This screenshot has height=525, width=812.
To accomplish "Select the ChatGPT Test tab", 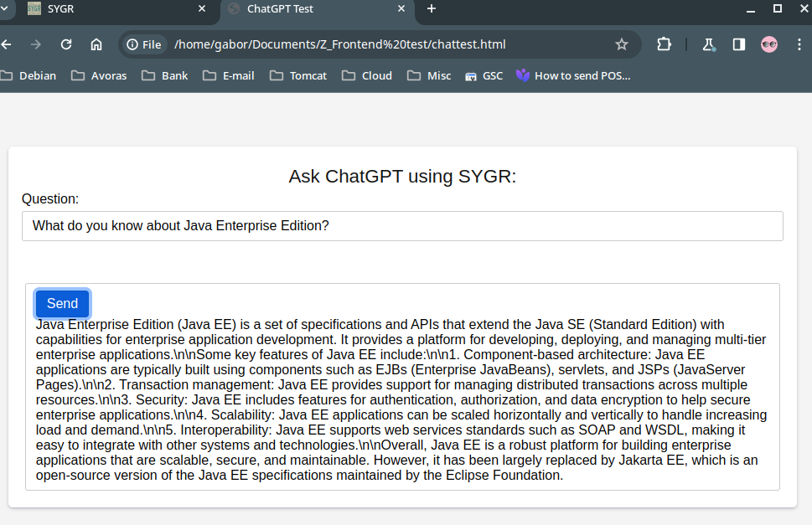I will [318, 9].
